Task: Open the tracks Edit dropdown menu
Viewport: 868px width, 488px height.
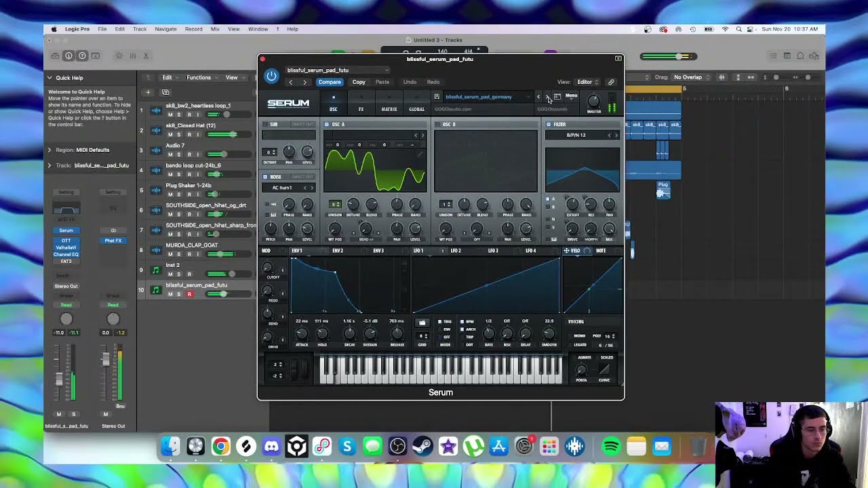Action: pos(170,77)
